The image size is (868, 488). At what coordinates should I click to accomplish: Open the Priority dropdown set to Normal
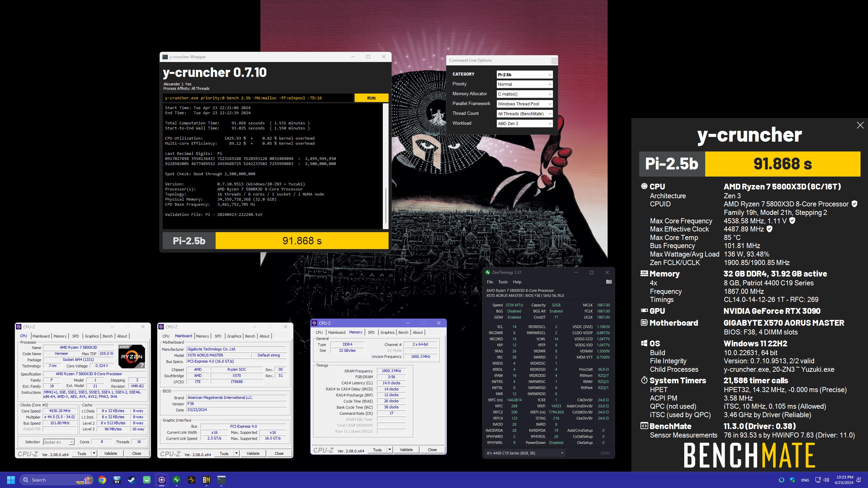(525, 84)
